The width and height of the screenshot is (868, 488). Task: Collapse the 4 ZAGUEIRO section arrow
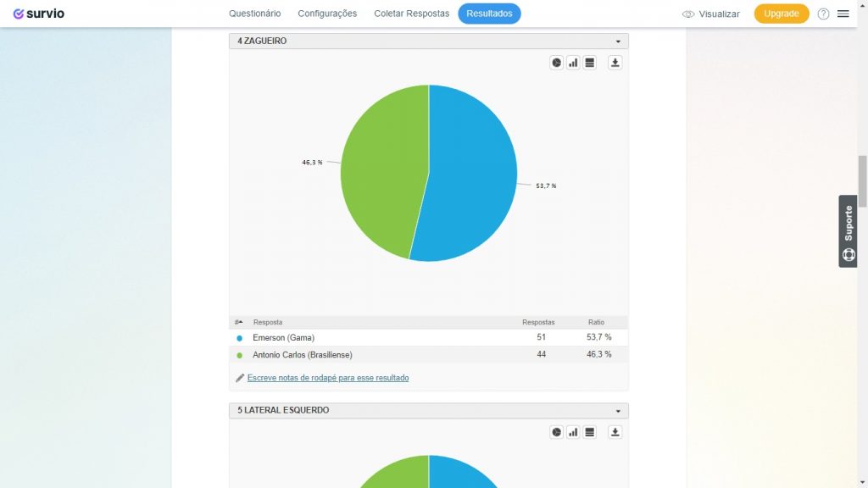pos(618,42)
